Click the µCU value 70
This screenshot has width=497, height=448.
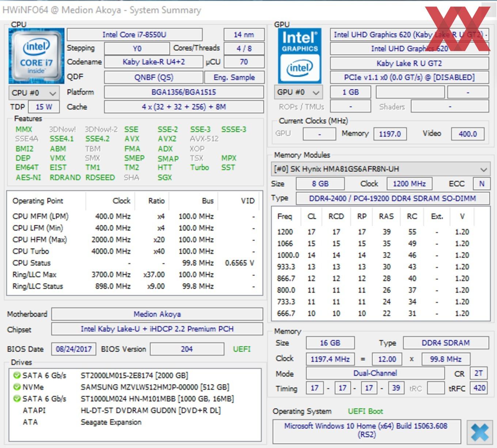(244, 62)
